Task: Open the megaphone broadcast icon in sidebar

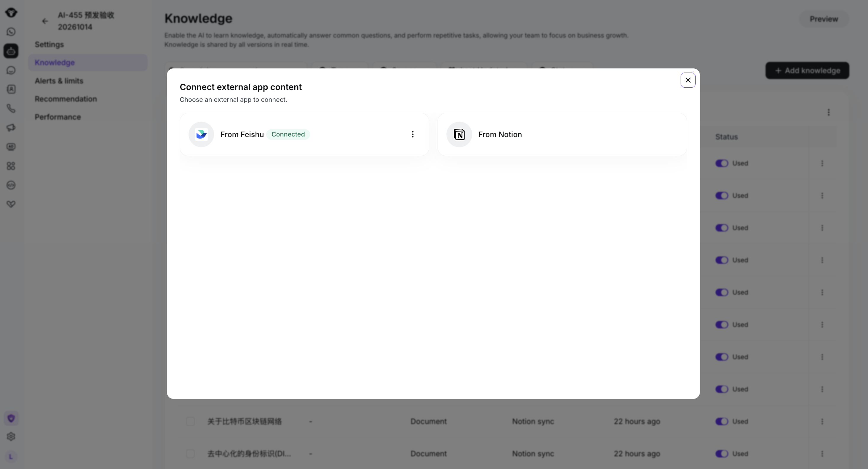Action: [x=11, y=128]
